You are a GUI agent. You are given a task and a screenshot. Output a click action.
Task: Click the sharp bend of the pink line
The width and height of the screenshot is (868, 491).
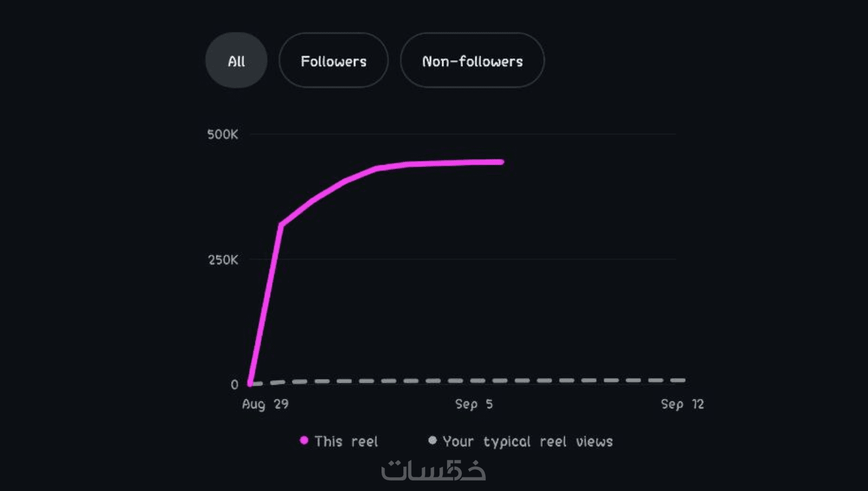[281, 225]
